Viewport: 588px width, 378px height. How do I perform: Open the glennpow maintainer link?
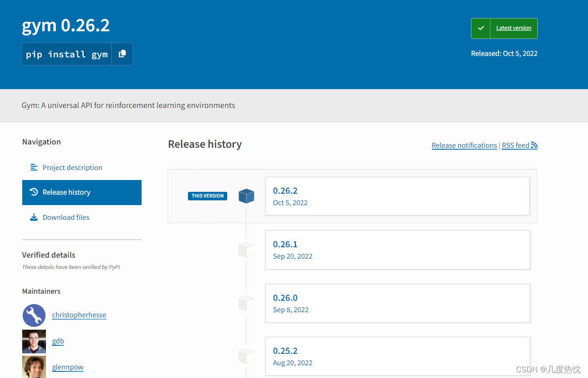pos(68,367)
